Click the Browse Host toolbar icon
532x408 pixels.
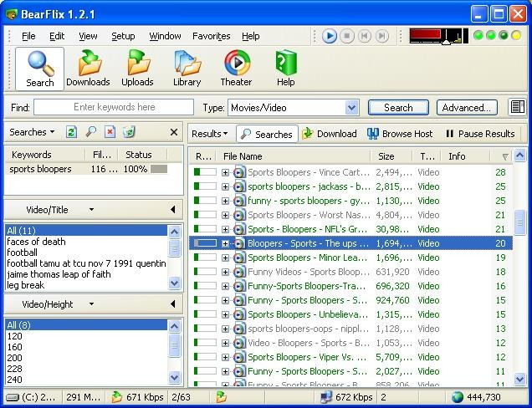click(x=372, y=134)
